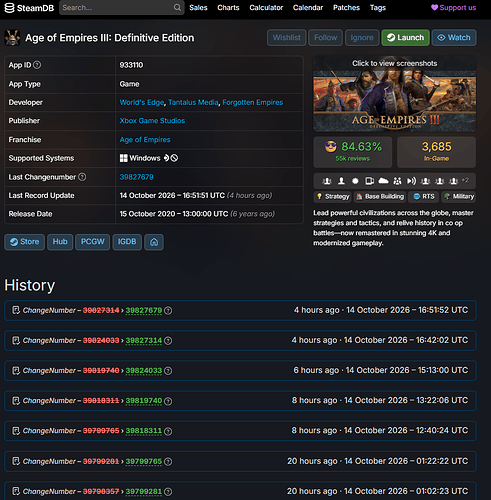Click the sunglasses rating emoji
491x500 pixels.
(331, 147)
